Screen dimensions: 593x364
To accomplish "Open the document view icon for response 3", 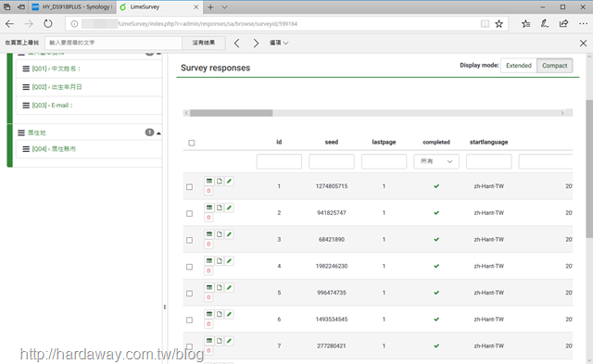I will click(220, 234).
